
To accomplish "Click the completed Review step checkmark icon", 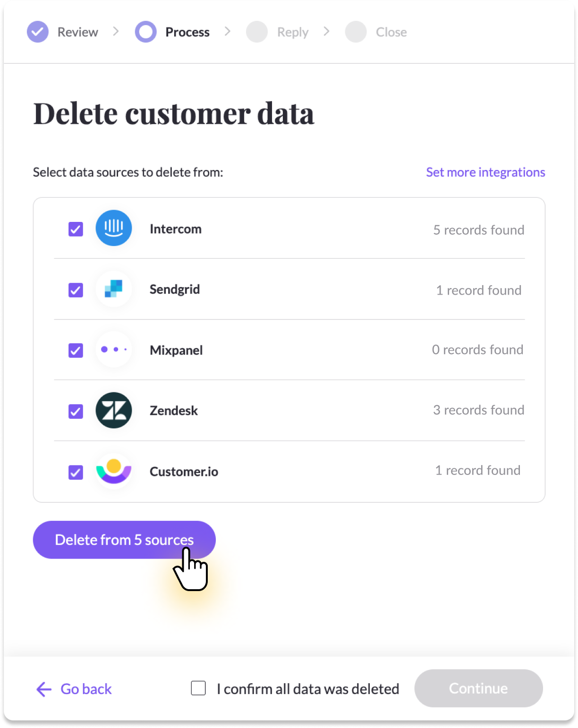I will 38,32.
